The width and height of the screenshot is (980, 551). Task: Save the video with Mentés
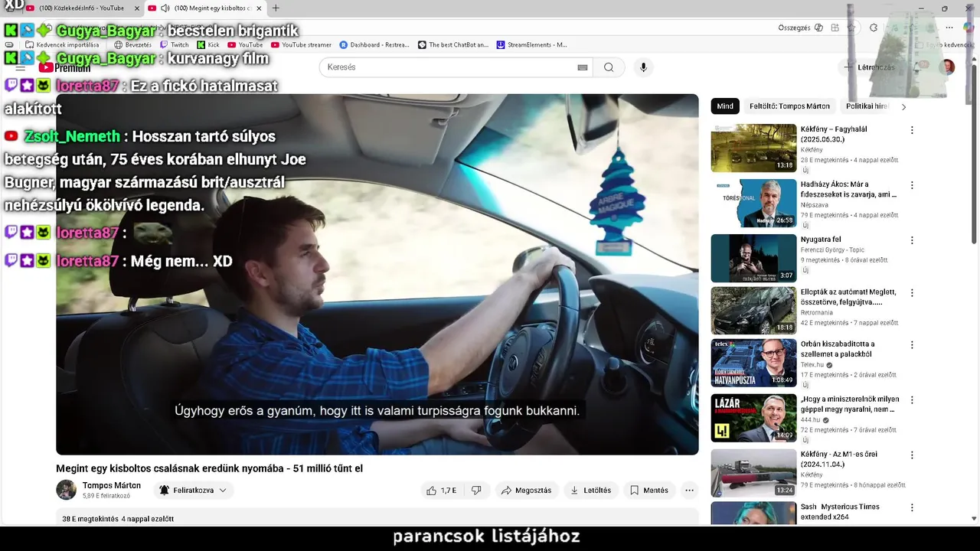649,491
